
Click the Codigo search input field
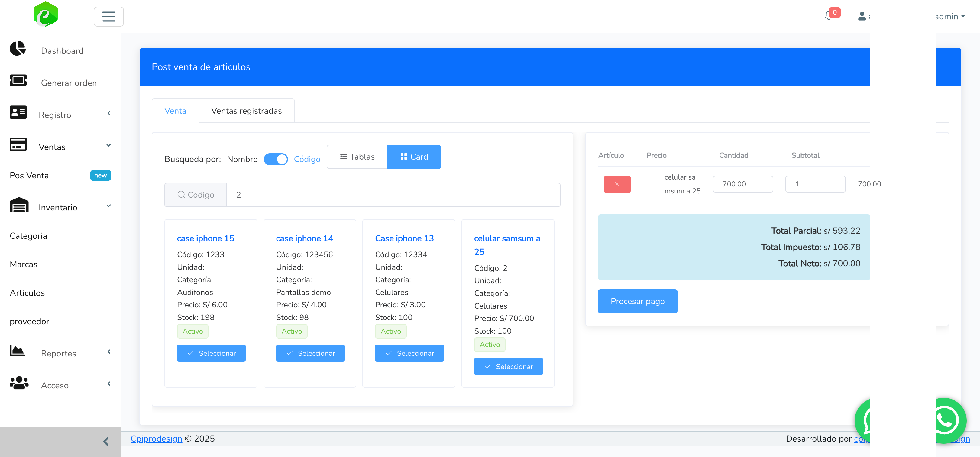click(x=393, y=195)
